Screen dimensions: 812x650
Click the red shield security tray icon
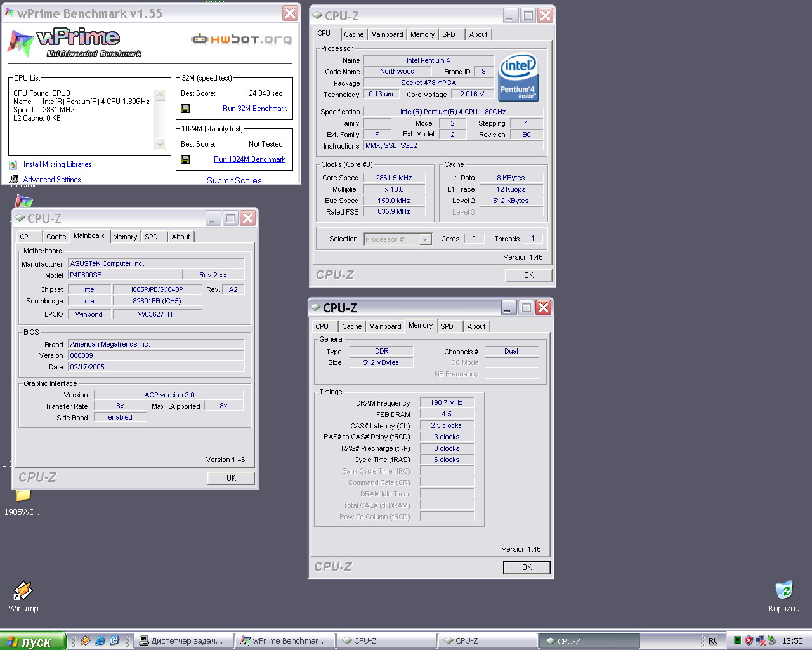(749, 640)
